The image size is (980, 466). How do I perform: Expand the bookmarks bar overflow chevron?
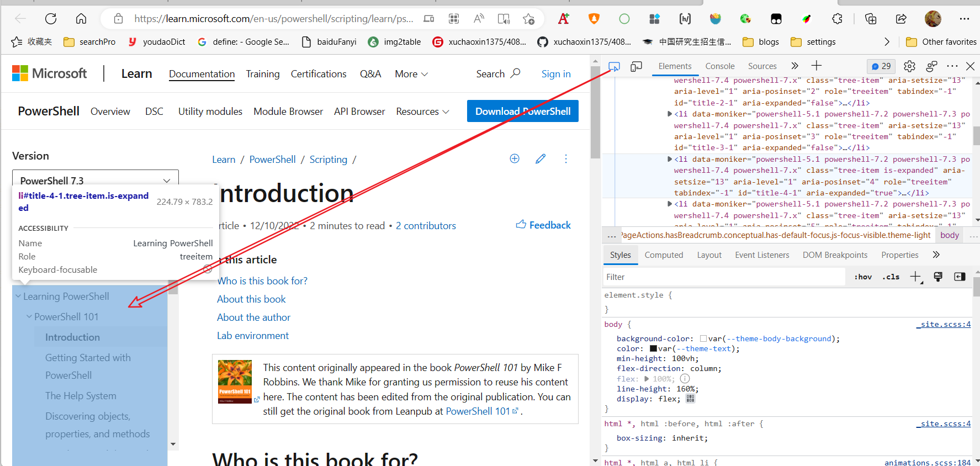point(887,41)
